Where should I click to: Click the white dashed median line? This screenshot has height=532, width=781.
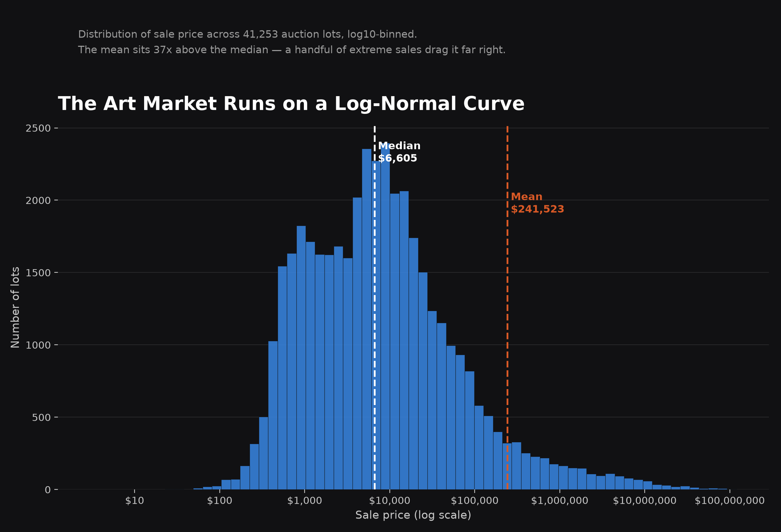[375, 308]
